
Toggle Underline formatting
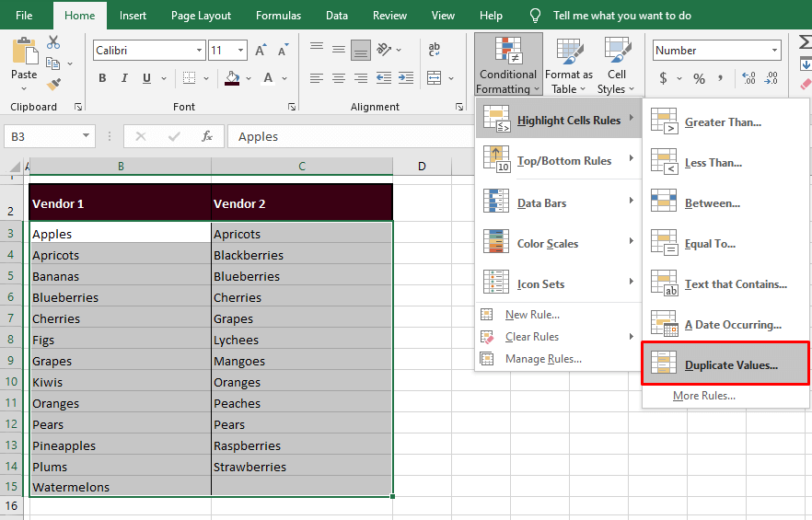coord(147,78)
